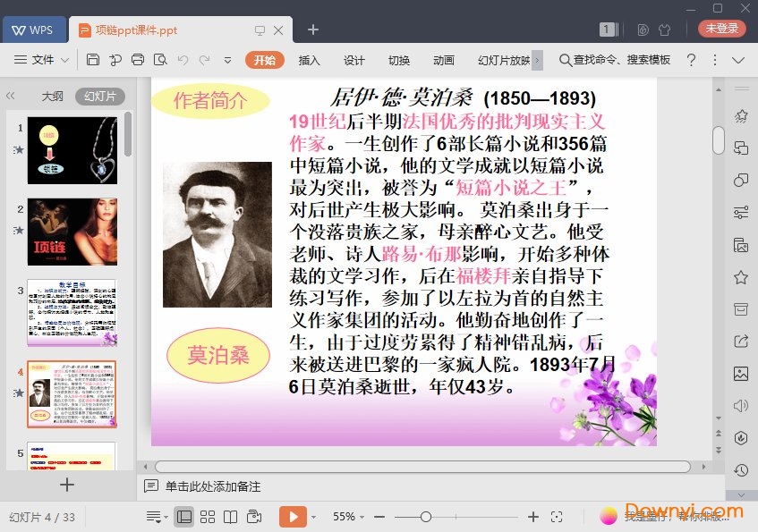Click the fit-to-window zoom icon
Image resolution: width=758 pixels, height=532 pixels.
[557, 517]
